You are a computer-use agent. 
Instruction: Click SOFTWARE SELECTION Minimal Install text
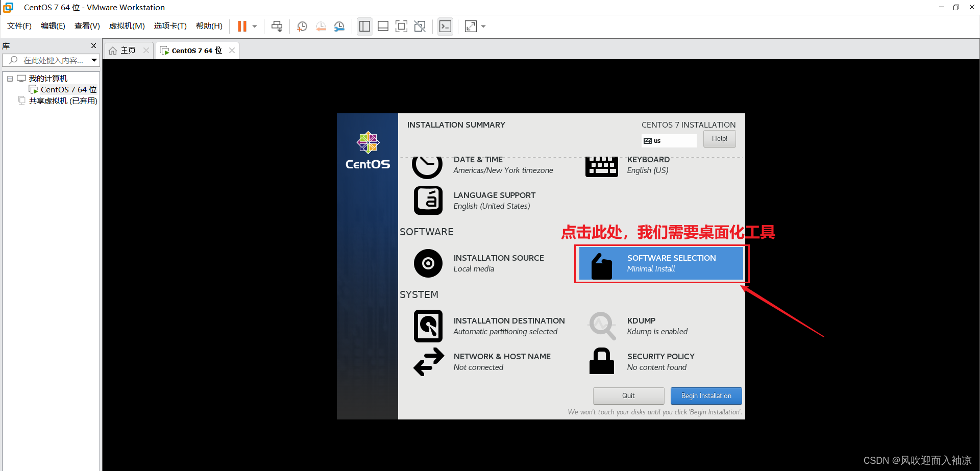(x=671, y=263)
